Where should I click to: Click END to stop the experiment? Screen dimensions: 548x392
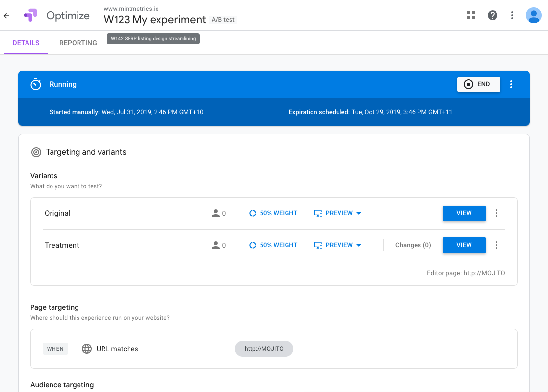point(478,84)
